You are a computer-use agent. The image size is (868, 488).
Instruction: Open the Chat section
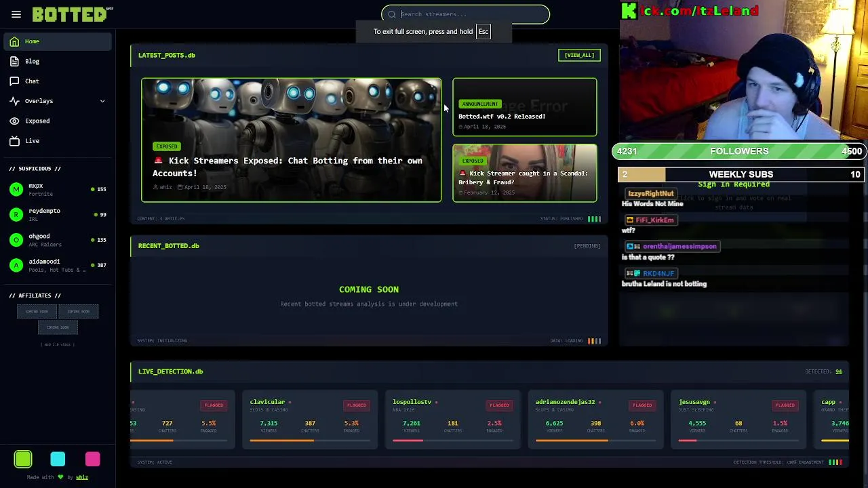point(58,81)
